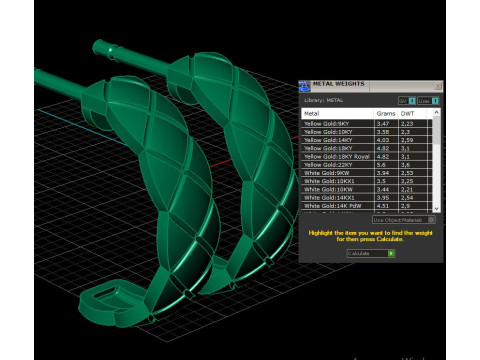
Task: Select the Yellow Gold:18KY row
Action: click(367, 148)
